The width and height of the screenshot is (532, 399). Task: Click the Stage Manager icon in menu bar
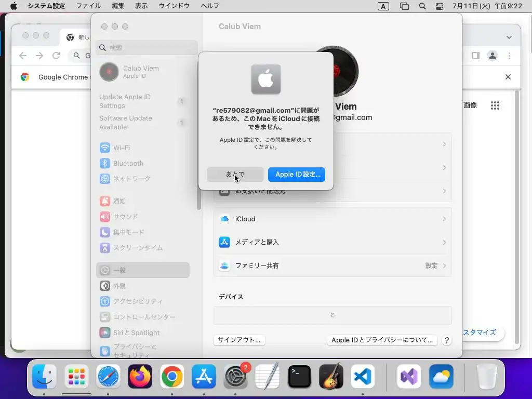(x=404, y=6)
